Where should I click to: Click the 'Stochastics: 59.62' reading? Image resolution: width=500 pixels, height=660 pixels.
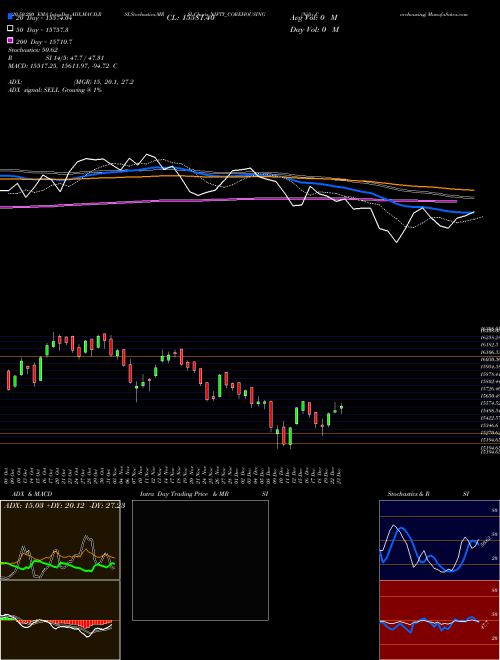pos(31,50)
